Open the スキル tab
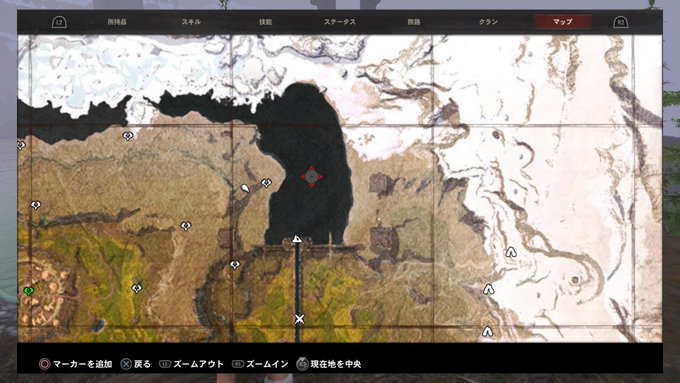This screenshot has height=383, width=680. pyautogui.click(x=191, y=22)
